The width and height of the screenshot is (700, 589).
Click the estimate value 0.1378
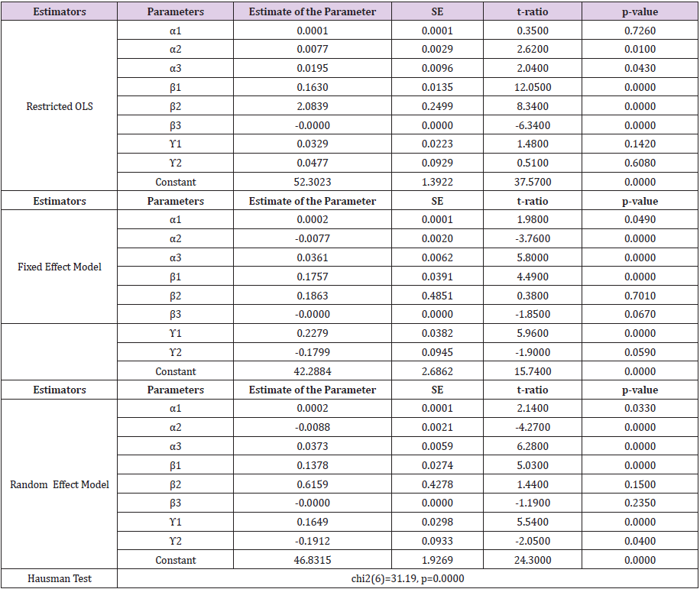pyautogui.click(x=313, y=465)
